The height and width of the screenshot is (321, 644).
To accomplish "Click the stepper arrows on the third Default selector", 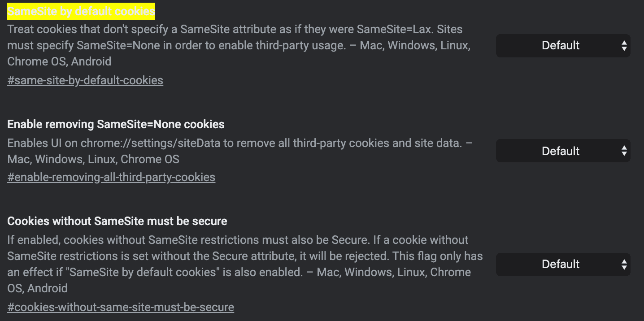I will pyautogui.click(x=624, y=264).
